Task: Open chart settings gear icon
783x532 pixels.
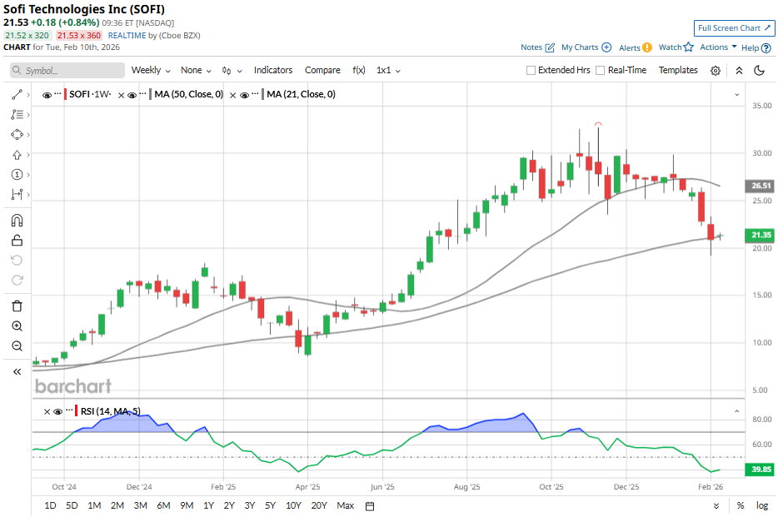Action: (x=716, y=71)
